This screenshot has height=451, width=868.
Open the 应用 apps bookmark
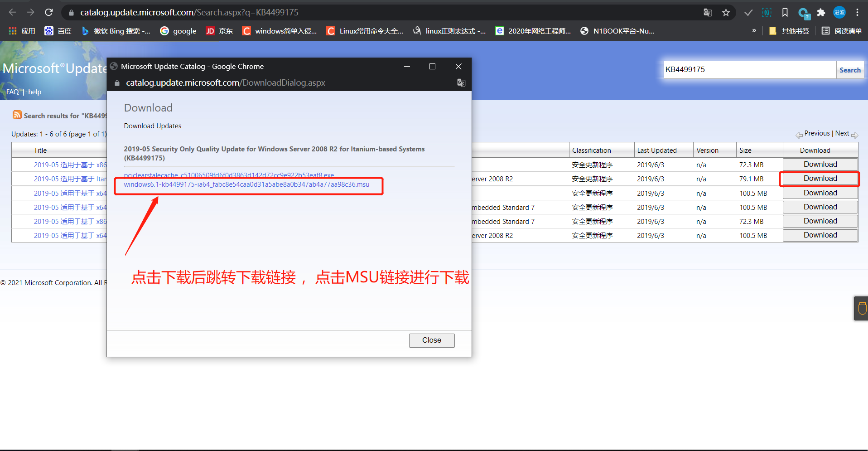pyautogui.click(x=22, y=31)
